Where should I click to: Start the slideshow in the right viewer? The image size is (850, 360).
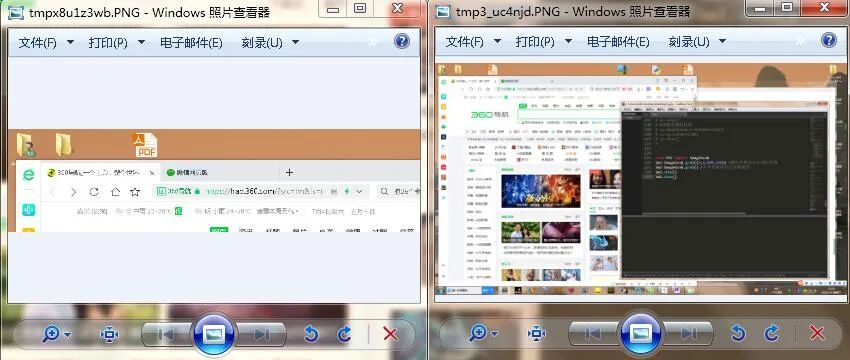[x=640, y=333]
